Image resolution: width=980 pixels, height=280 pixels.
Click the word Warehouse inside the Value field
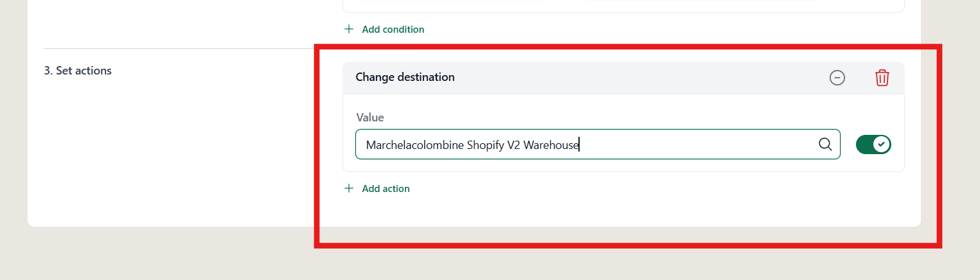pos(551,145)
